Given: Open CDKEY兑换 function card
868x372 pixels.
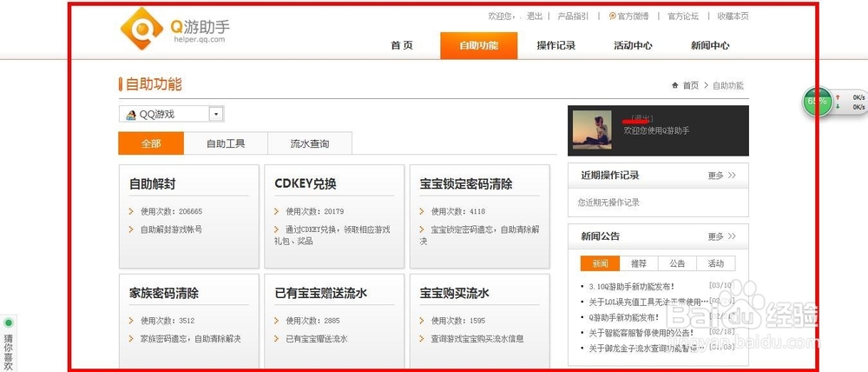Looking at the screenshot, I should point(334,216).
